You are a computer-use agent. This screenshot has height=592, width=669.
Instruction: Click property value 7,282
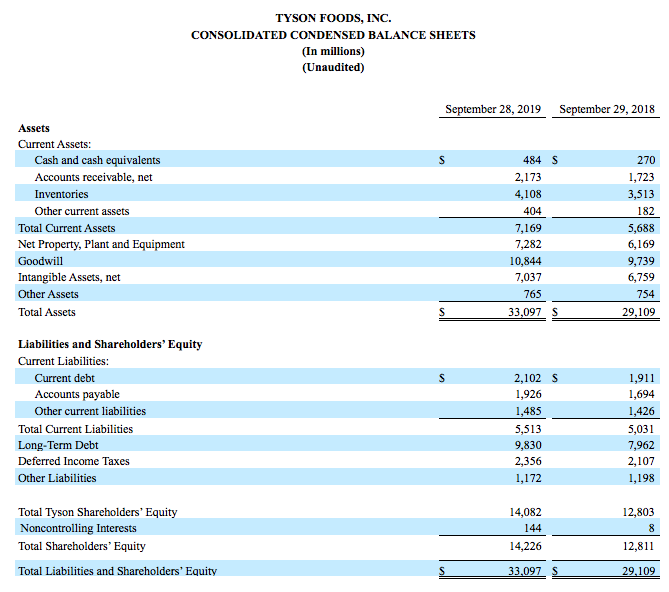tap(528, 244)
